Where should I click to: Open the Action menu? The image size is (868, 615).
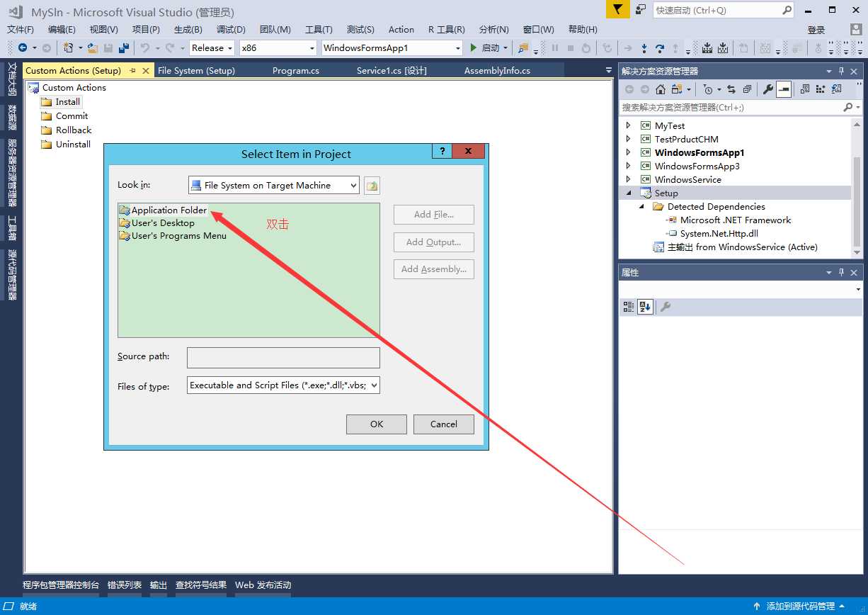tap(401, 30)
